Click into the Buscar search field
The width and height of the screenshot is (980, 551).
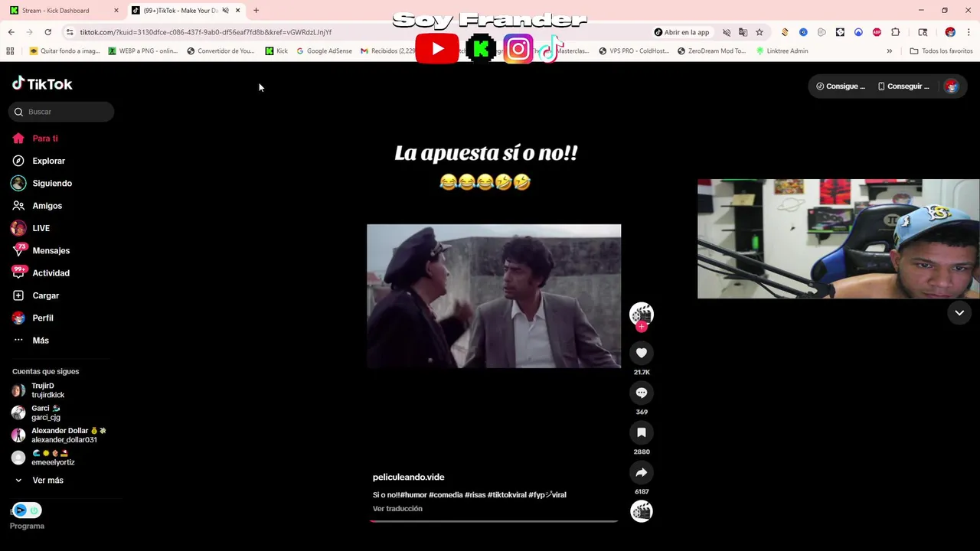61,112
